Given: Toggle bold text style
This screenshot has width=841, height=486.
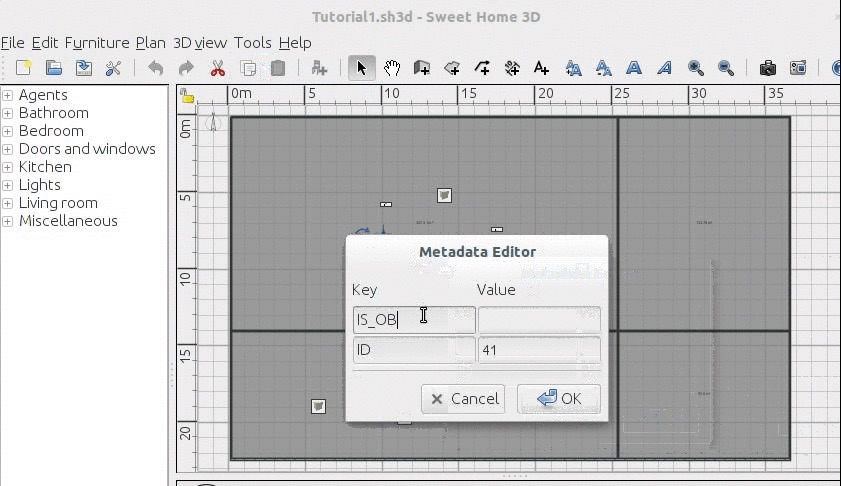Looking at the screenshot, I should [x=634, y=68].
